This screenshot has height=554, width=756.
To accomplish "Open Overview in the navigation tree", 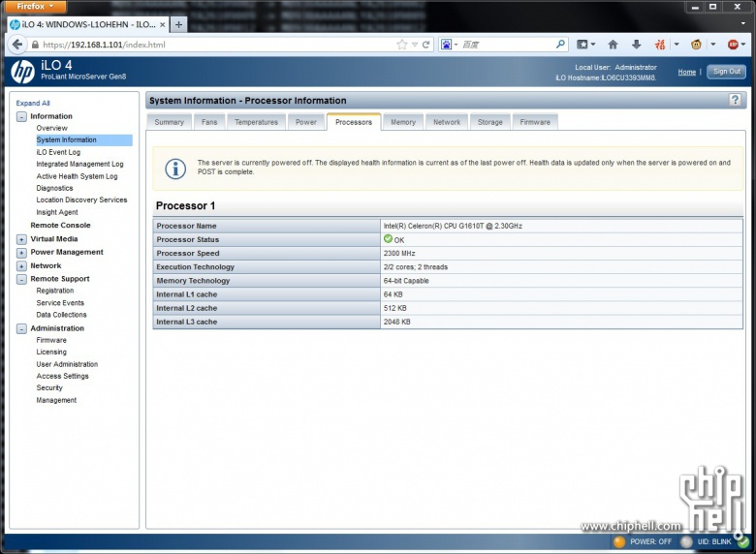I will point(52,128).
